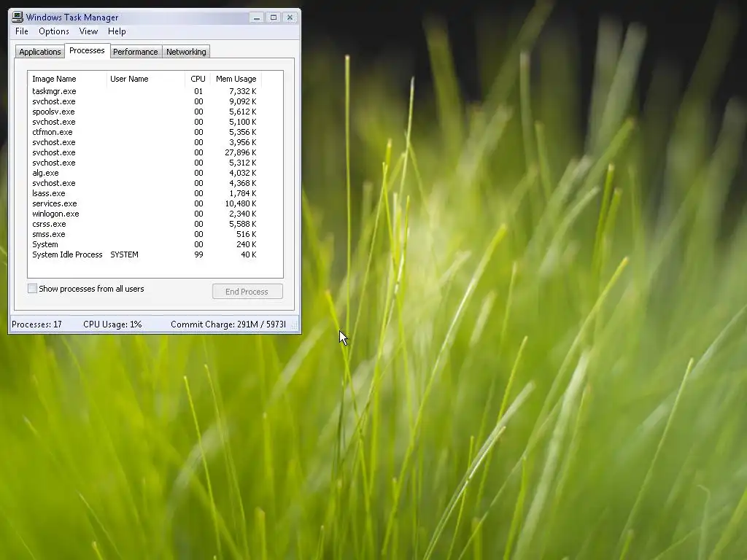Select the csrss.exe process
The height and width of the screenshot is (560, 747).
coord(144,225)
